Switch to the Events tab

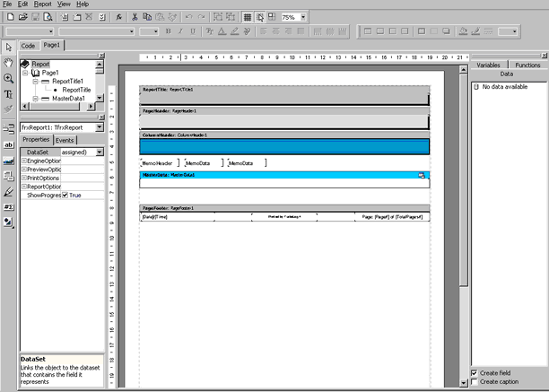pos(65,140)
